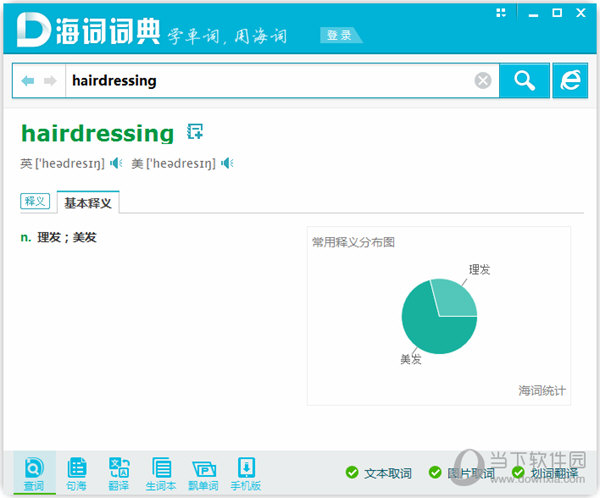This screenshot has width=600, height=498.
Task: Open the 翻译 translation tool
Action: (x=119, y=473)
